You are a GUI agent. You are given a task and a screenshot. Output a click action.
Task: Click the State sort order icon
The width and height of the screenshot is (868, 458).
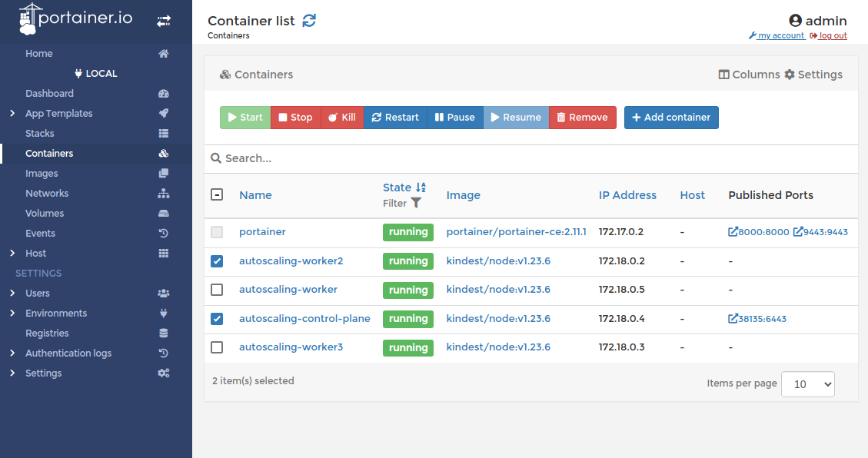click(x=421, y=188)
